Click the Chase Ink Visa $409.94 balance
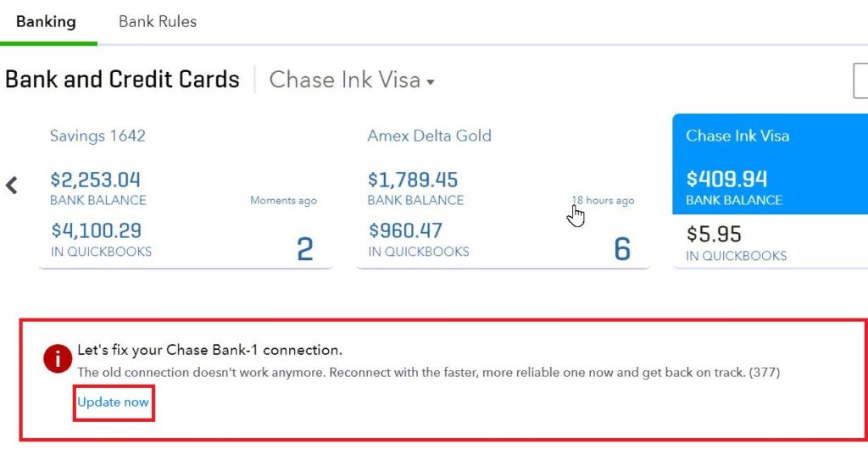The image size is (868, 455). coord(726,180)
